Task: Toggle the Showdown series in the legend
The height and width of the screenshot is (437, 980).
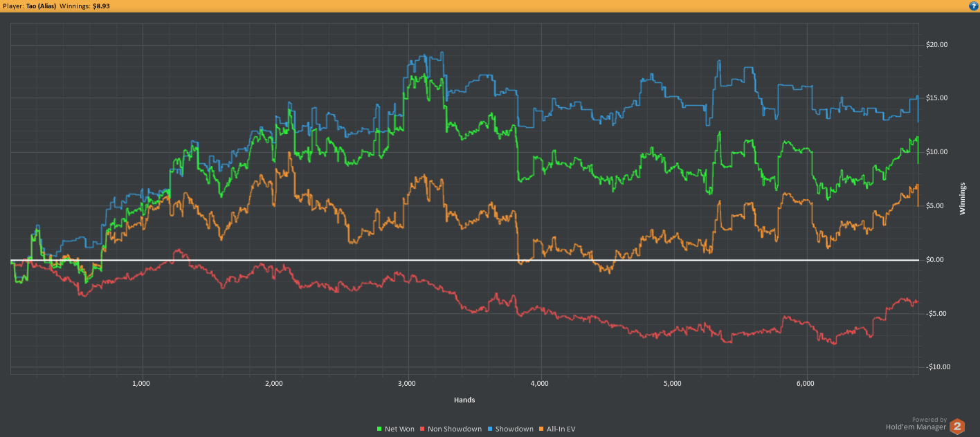Action: coord(512,429)
